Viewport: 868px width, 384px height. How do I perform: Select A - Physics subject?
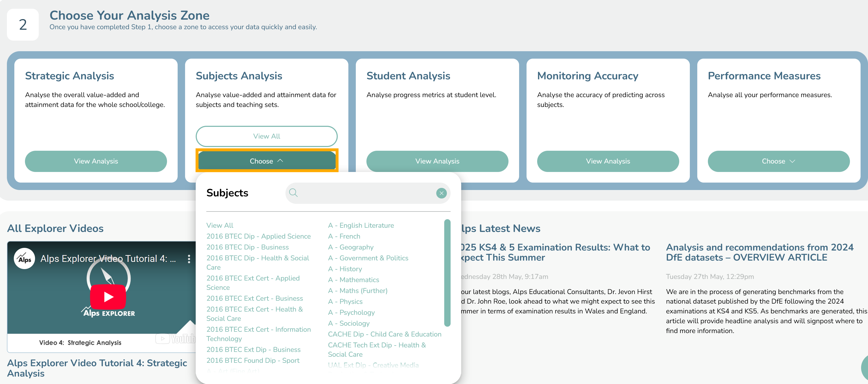(x=345, y=301)
